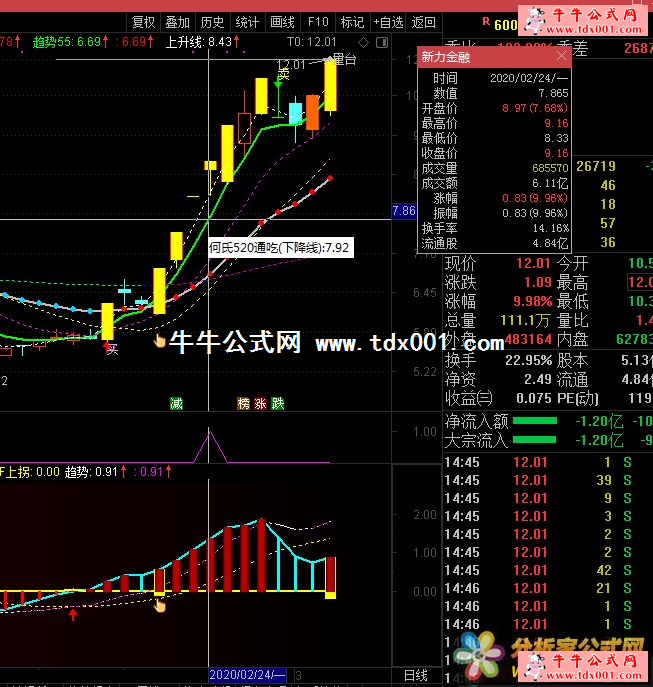
Task: Open the 复权 menu in toolbar
Action: 144,22
